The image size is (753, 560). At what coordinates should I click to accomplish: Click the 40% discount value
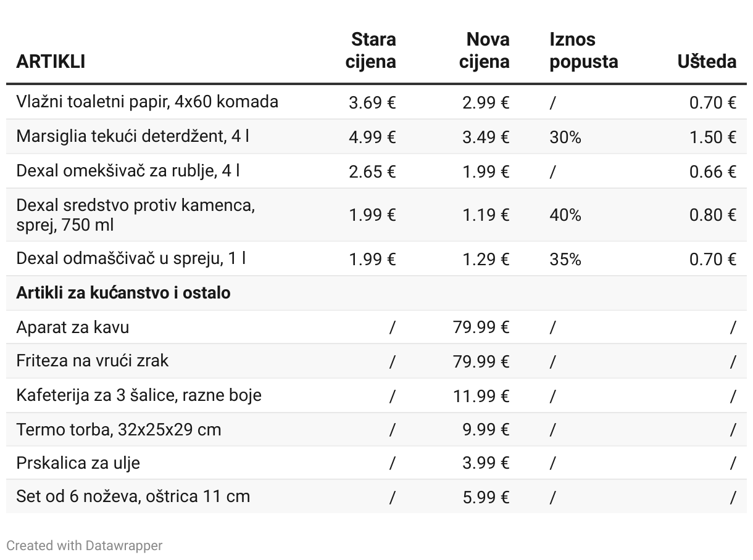click(x=565, y=215)
